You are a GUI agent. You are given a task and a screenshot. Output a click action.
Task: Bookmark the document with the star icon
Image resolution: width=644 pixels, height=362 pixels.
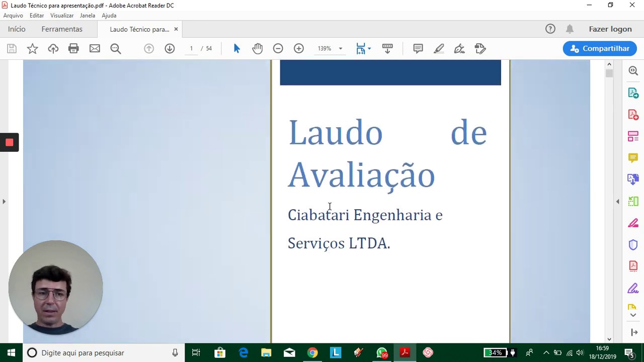click(x=32, y=49)
